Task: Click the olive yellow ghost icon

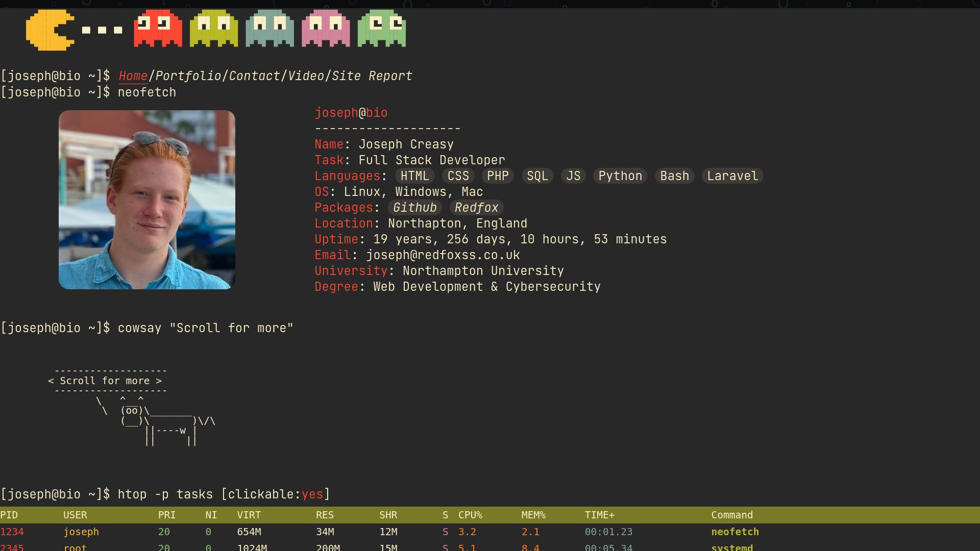Action: point(213,29)
